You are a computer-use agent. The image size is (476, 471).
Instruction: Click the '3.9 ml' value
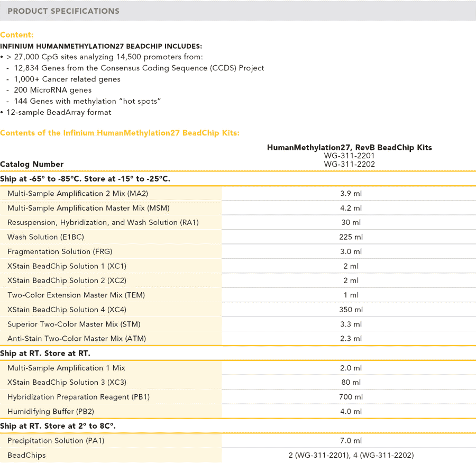point(351,194)
